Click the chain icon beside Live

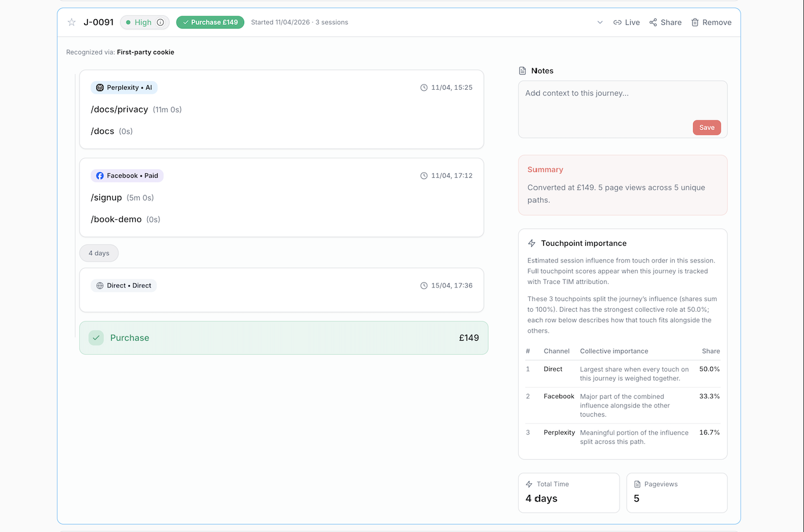point(617,23)
